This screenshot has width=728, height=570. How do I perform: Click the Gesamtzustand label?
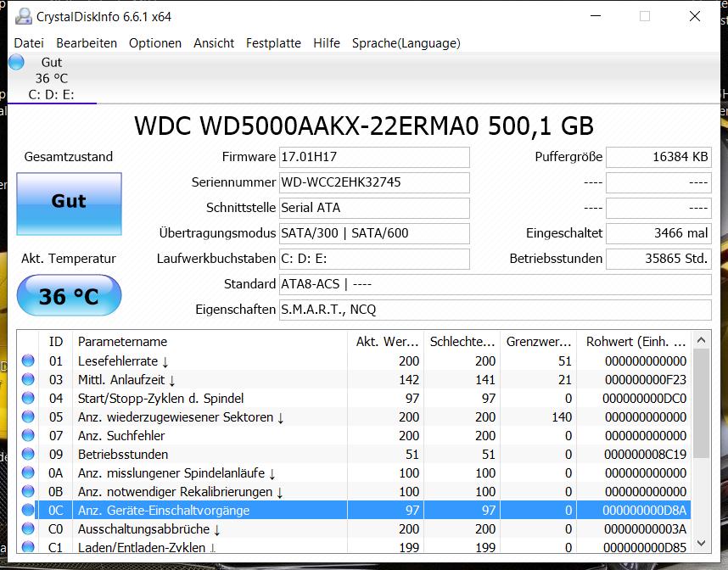pyautogui.click(x=69, y=156)
